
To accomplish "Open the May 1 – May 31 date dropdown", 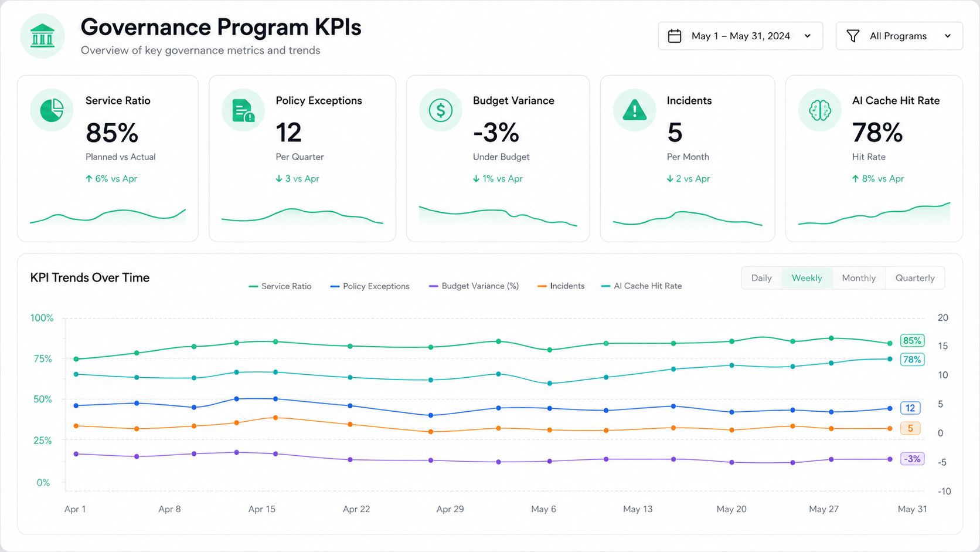I will tap(740, 36).
